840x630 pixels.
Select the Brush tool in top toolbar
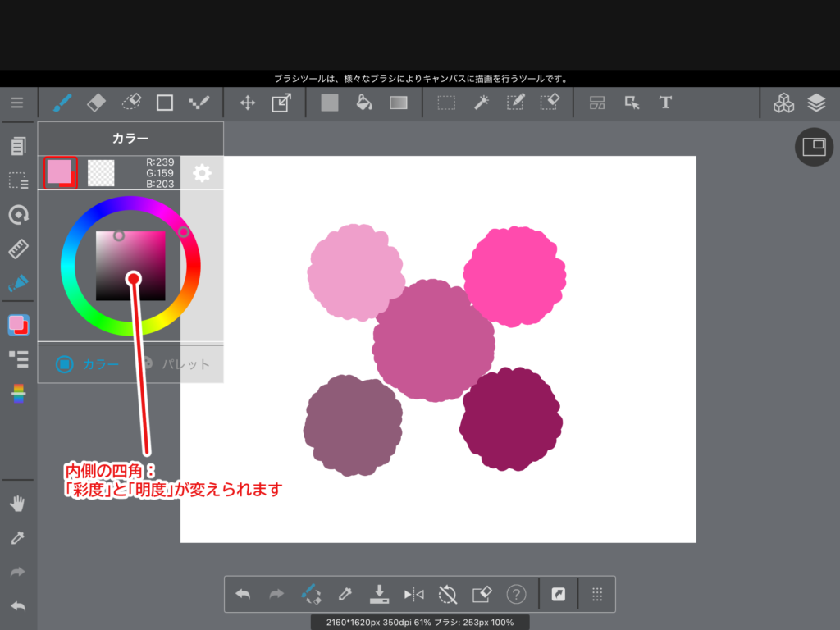click(62, 103)
